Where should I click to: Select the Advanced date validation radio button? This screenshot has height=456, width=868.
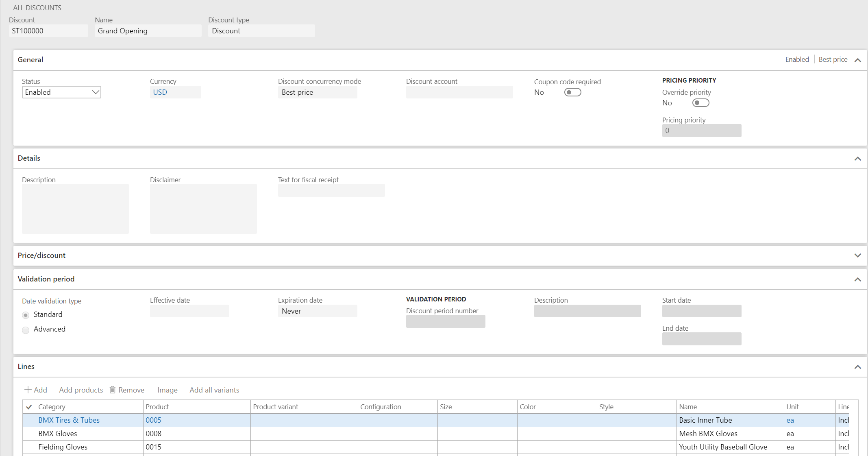[26, 329]
